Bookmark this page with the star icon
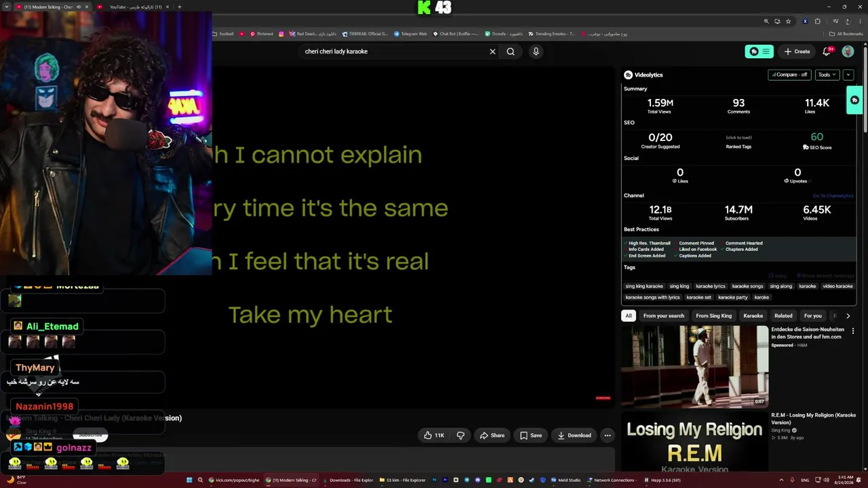The height and width of the screenshot is (488, 868). [788, 21]
